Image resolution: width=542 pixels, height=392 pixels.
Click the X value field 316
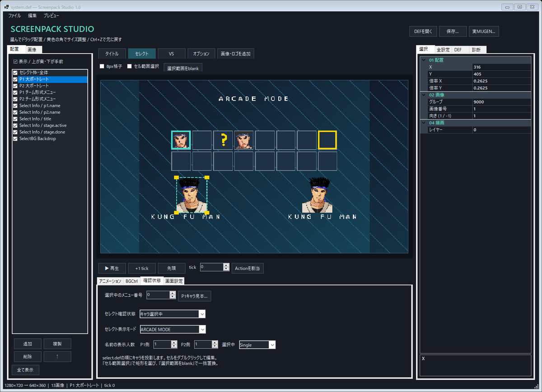[501, 67]
